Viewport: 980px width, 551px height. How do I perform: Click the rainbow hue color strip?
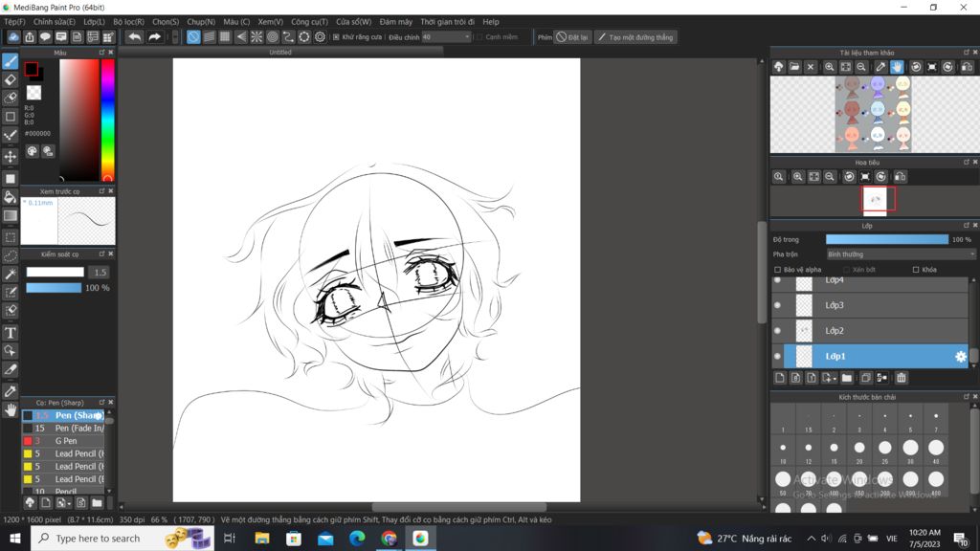tap(108, 120)
